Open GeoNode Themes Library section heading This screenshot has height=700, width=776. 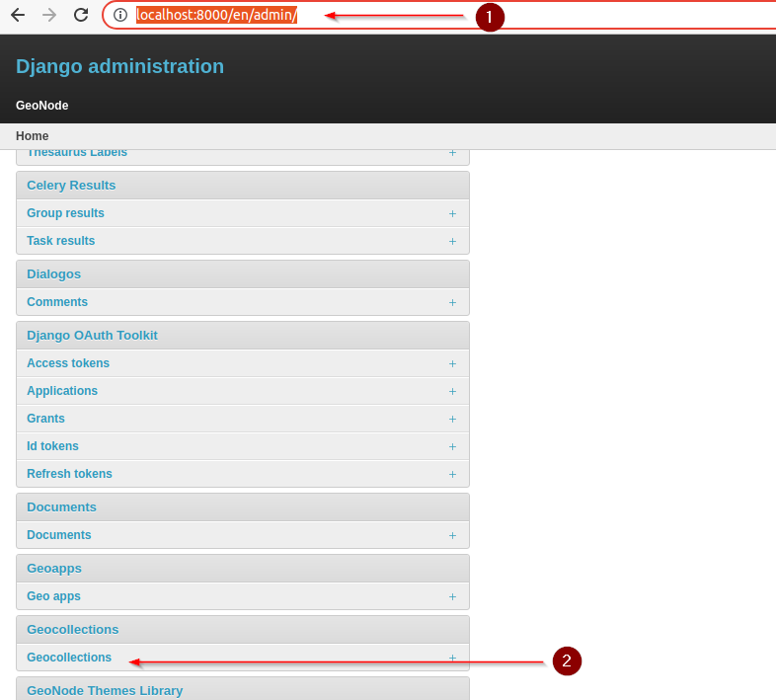tap(105, 690)
